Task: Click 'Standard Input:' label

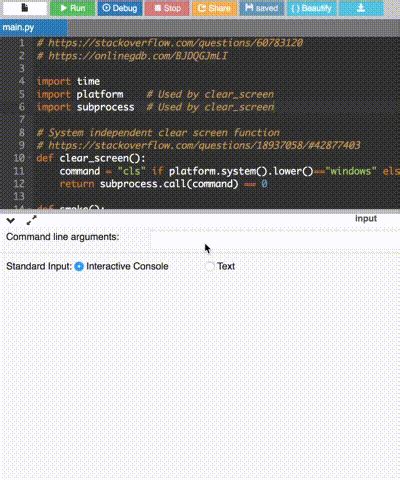Action: point(39,266)
